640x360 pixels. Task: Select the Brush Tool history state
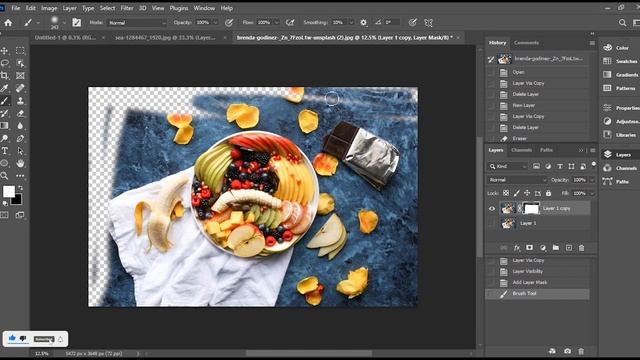click(x=537, y=293)
